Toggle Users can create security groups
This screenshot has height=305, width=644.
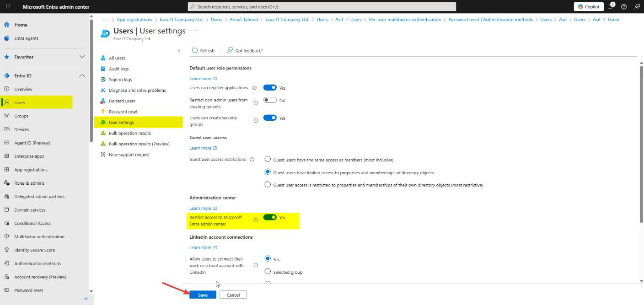click(x=270, y=118)
